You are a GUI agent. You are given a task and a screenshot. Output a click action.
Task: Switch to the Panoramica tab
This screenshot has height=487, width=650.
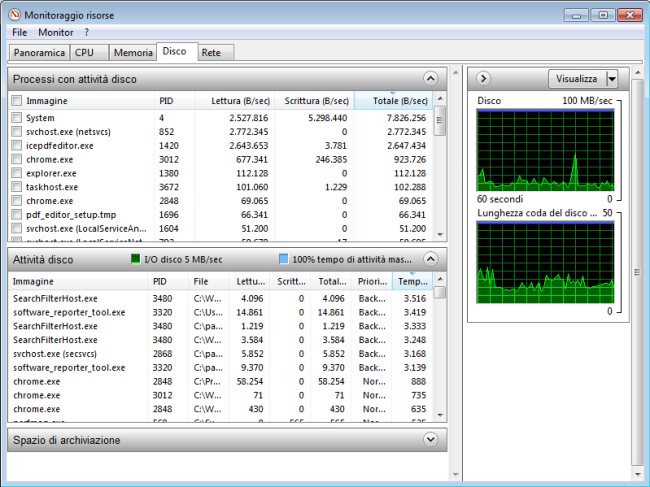coord(39,53)
